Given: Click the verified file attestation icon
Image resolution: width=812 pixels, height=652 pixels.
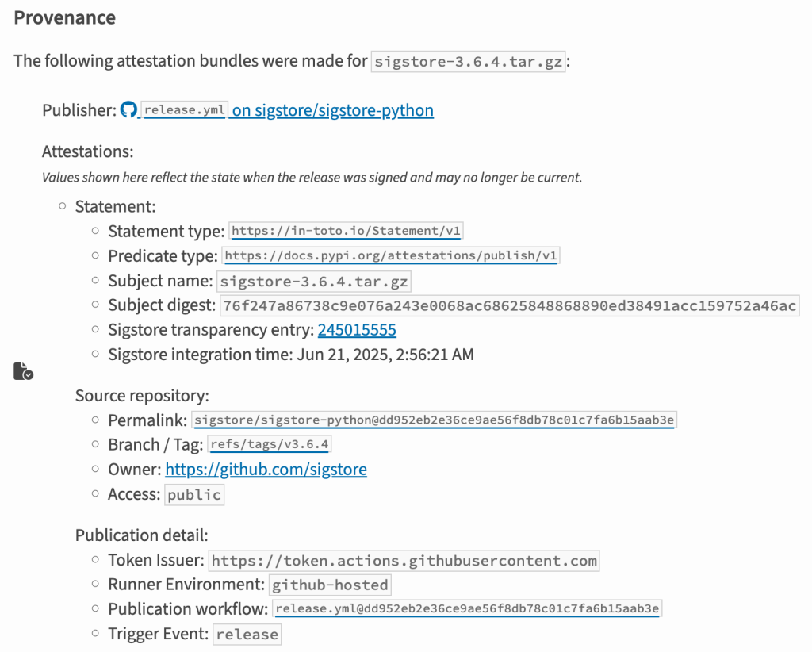Looking at the screenshot, I should pos(24,370).
